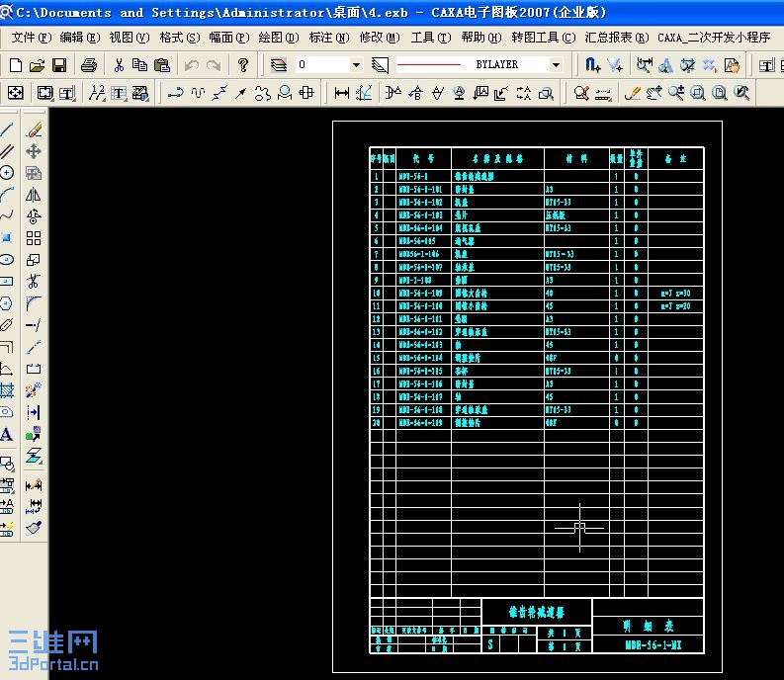Select the Circle drawing tool
Viewport: 784px width, 680px height.
pyautogui.click(x=7, y=173)
